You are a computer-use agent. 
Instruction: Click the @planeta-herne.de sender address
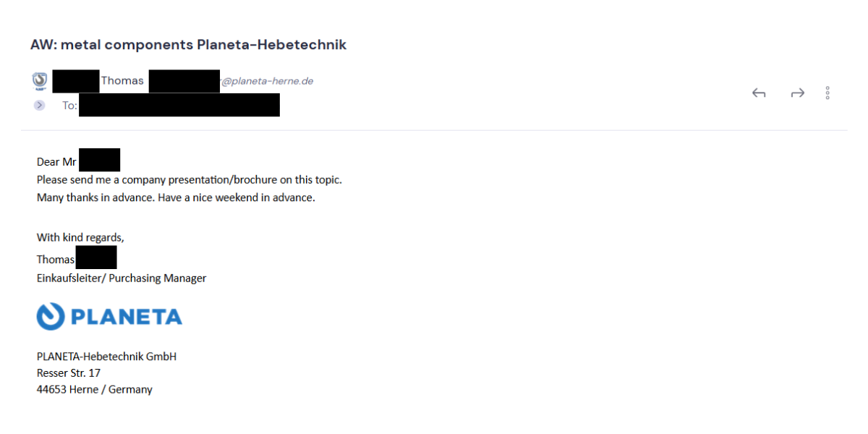pyautogui.click(x=267, y=81)
